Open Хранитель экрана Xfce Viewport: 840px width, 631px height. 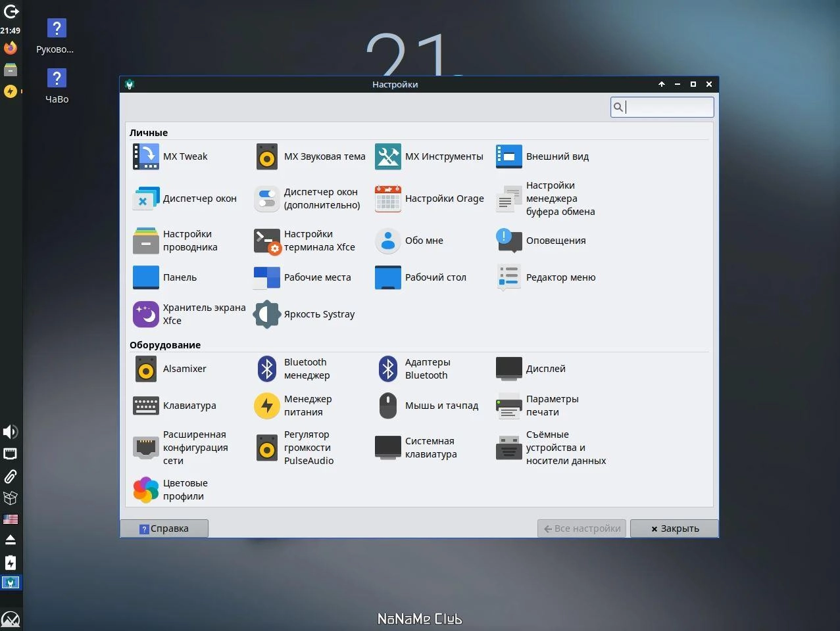click(189, 314)
